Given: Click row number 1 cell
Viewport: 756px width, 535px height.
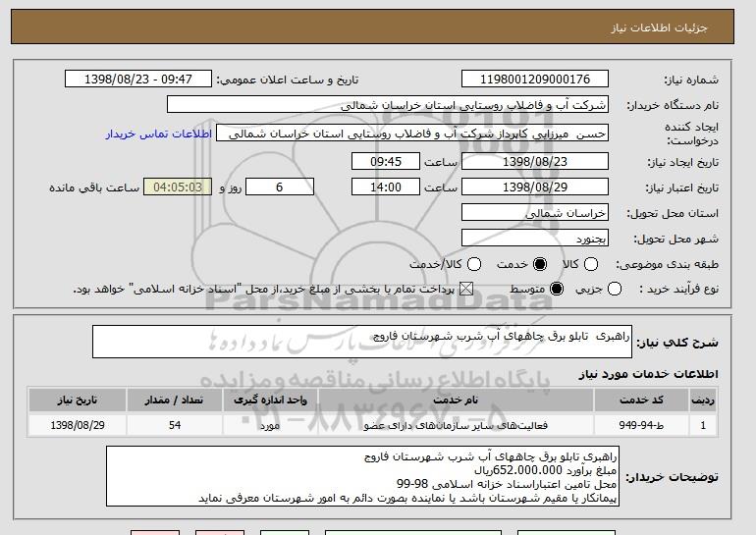Looking at the screenshot, I should point(703,425).
